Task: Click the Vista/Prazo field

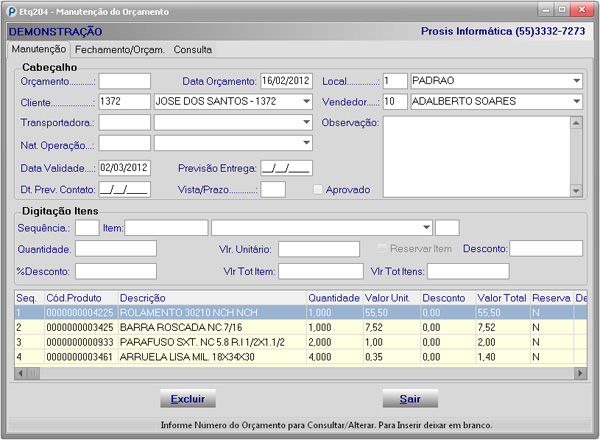Action: [273, 189]
